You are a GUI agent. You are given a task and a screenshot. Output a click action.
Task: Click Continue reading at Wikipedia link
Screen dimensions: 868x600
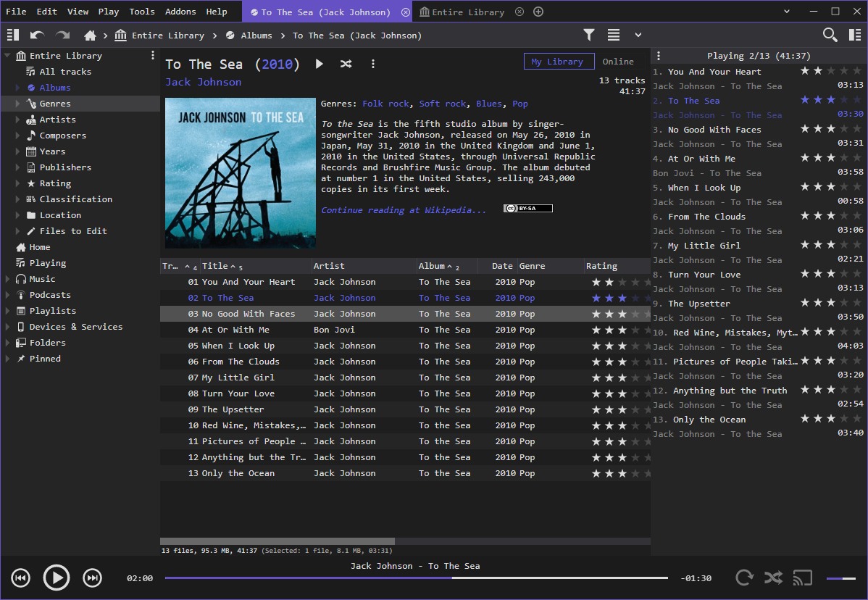[x=404, y=210]
